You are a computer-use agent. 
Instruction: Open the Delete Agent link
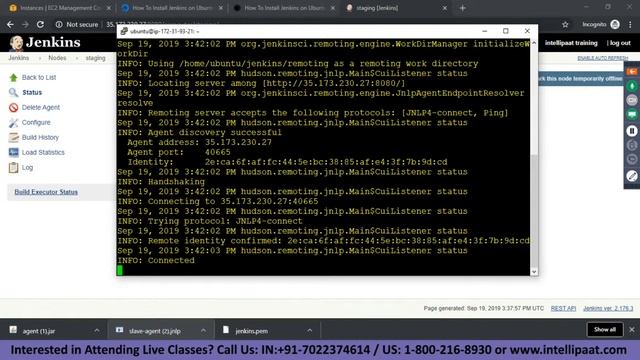point(41,107)
